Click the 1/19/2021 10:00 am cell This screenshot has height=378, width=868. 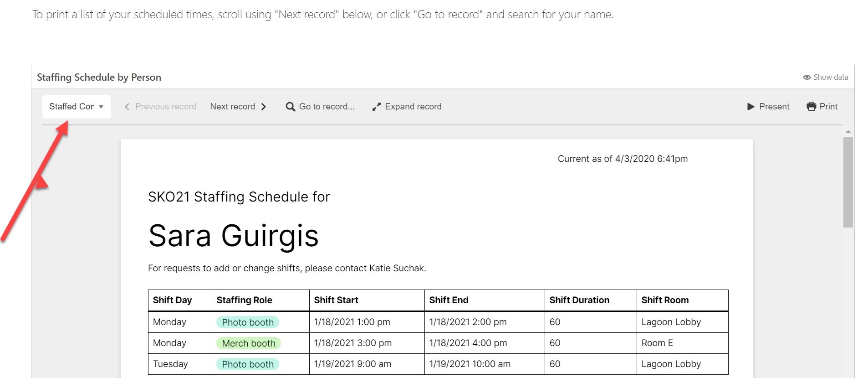(485, 364)
